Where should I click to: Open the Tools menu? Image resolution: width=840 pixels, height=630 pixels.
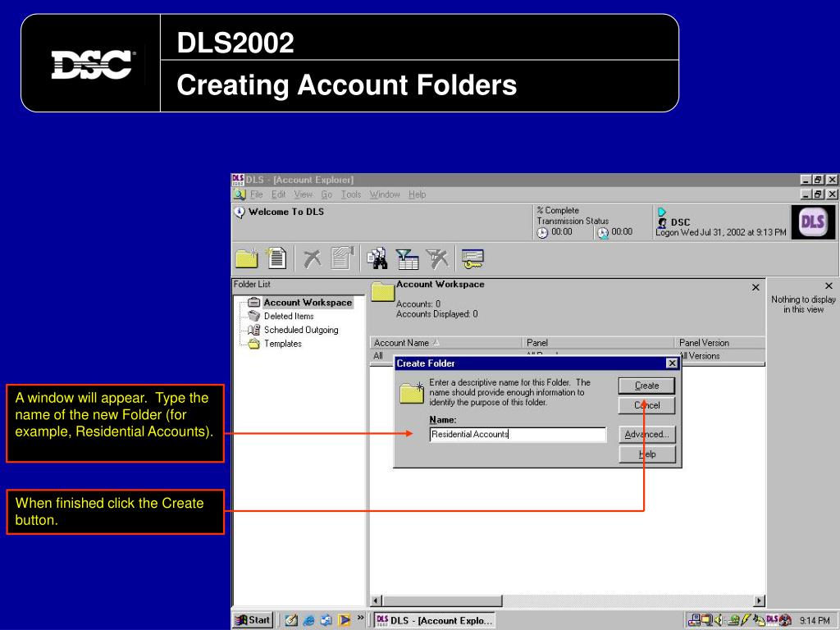pos(351,194)
